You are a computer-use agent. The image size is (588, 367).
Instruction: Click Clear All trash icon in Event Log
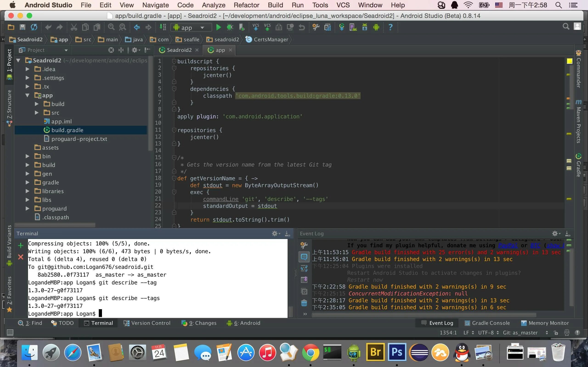(x=304, y=303)
